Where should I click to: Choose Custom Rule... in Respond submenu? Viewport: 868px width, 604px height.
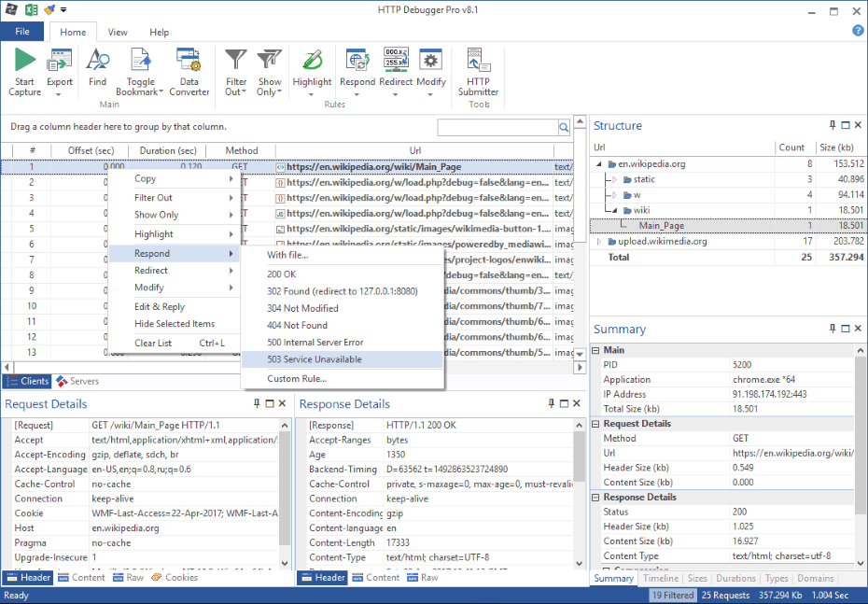click(x=343, y=379)
